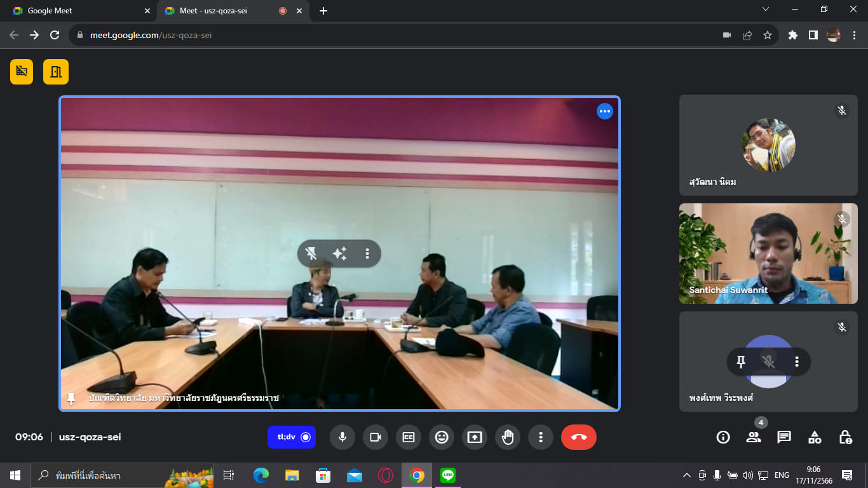Turn on closed captions
The image size is (868, 488).
pyautogui.click(x=408, y=437)
